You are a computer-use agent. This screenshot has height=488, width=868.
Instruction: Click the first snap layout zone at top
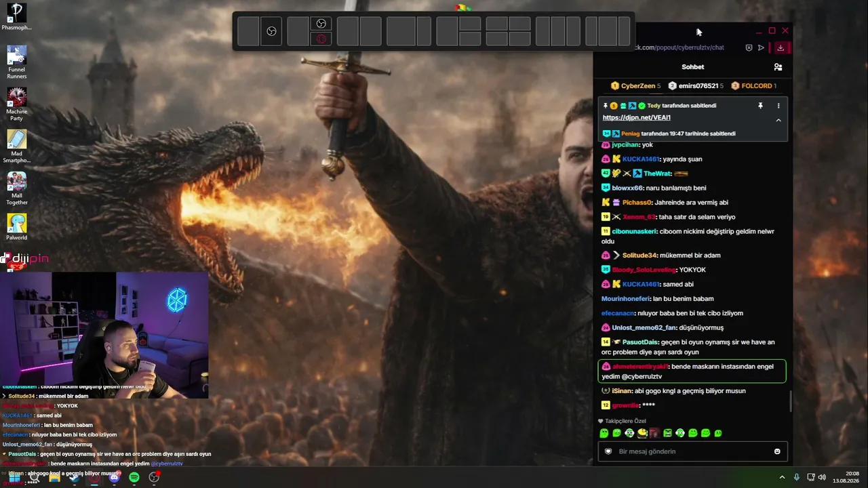pyautogui.click(x=248, y=31)
